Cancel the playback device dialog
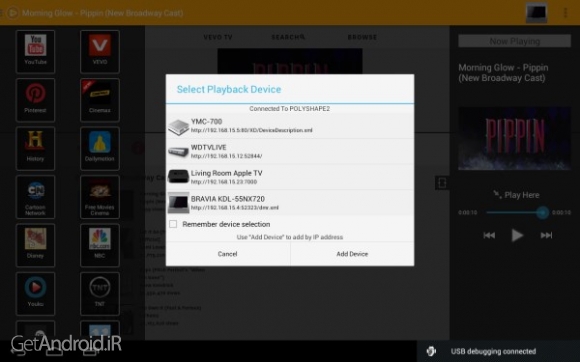The height and width of the screenshot is (362, 580). coord(228,254)
